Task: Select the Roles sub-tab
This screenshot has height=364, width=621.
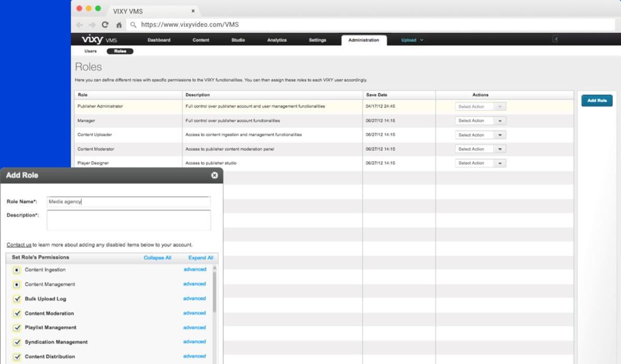Action: click(x=120, y=51)
